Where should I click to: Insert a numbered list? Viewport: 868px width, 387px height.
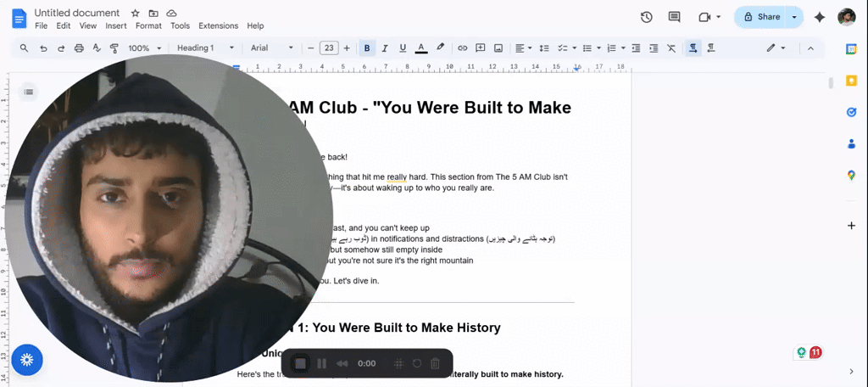(x=612, y=48)
